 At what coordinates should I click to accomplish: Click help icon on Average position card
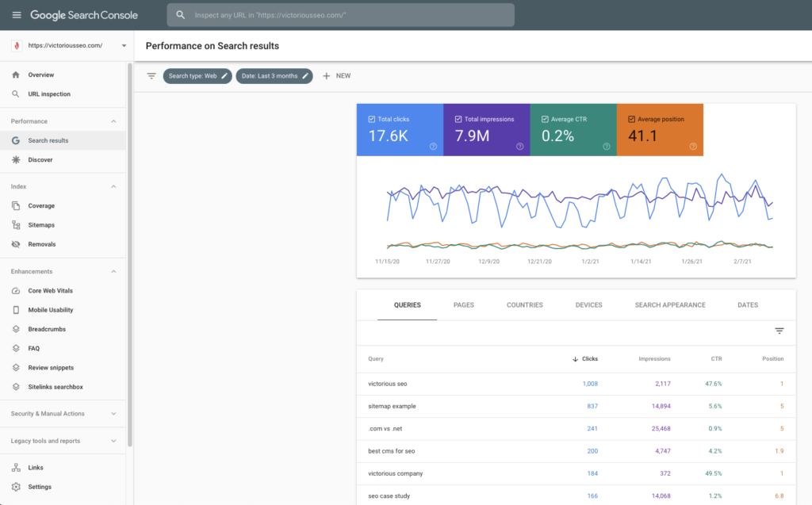(x=693, y=146)
